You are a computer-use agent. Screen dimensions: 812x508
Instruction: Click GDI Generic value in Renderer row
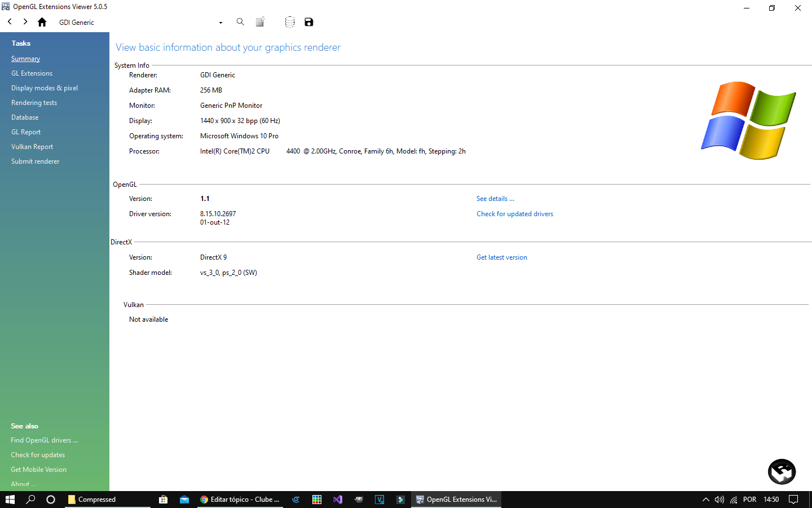click(218, 75)
